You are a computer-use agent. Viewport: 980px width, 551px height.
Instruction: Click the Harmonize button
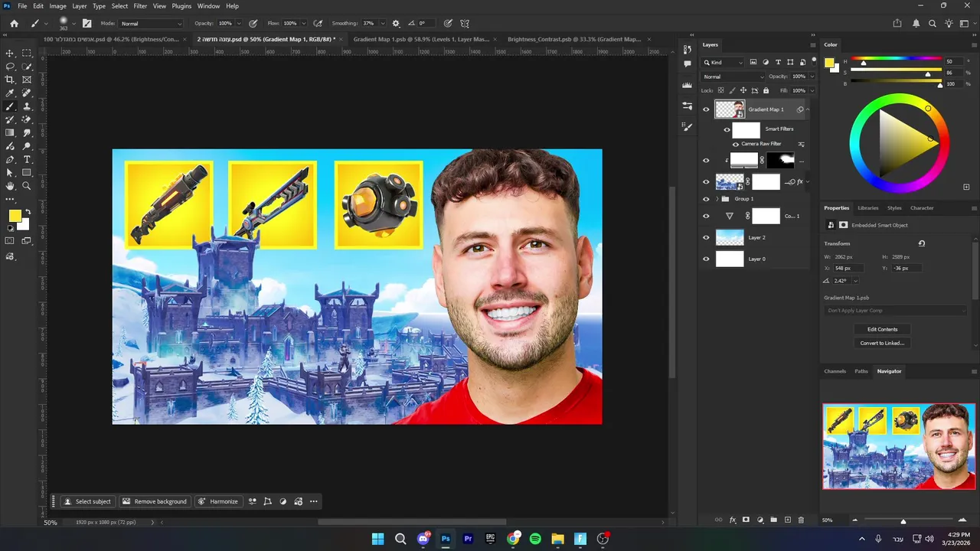point(218,501)
